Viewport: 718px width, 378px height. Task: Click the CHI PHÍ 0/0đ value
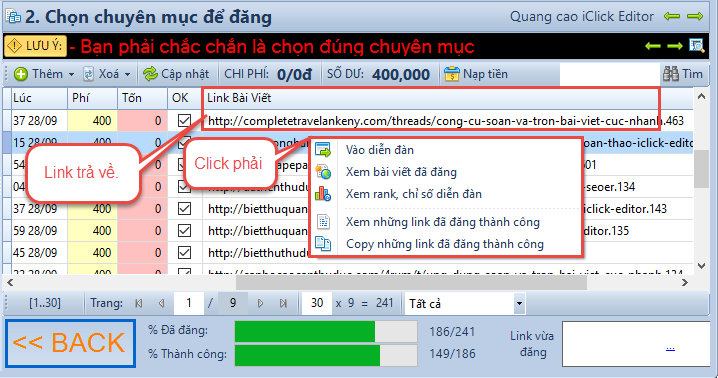pos(294,74)
